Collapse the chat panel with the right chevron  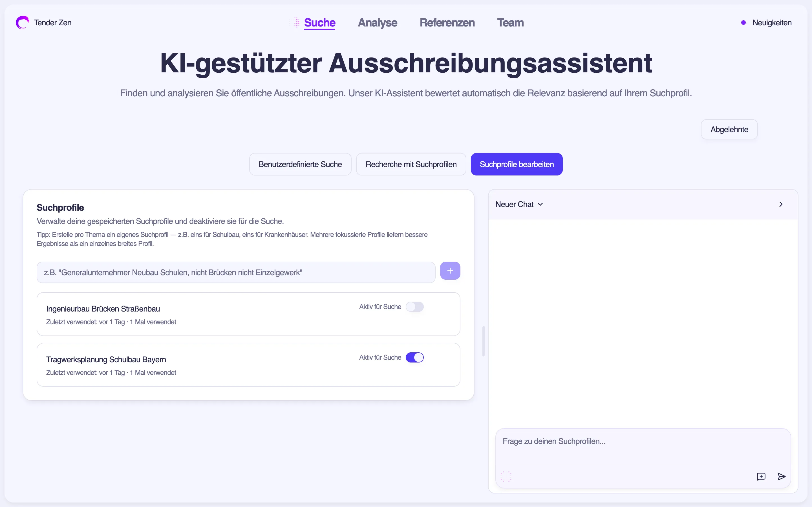pos(781,204)
